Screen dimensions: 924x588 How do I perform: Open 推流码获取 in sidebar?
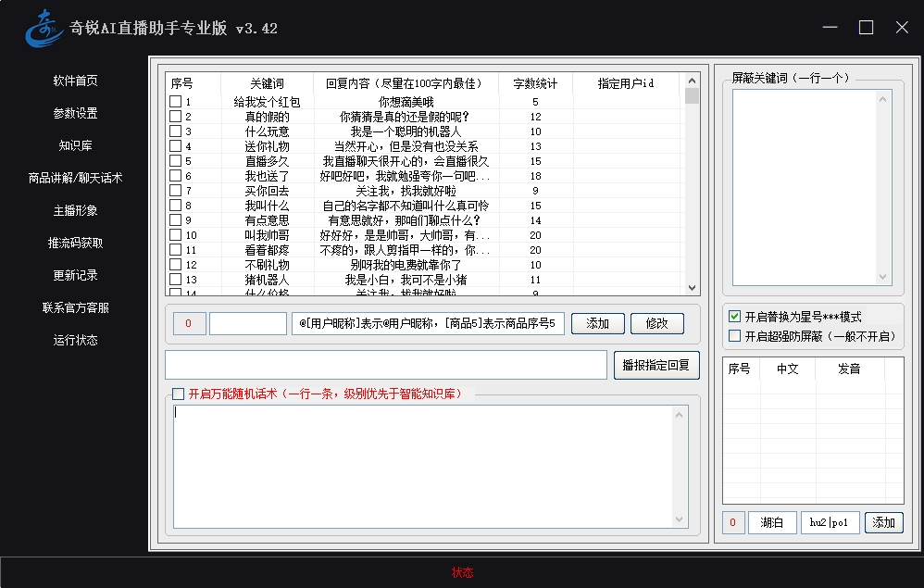click(75, 244)
